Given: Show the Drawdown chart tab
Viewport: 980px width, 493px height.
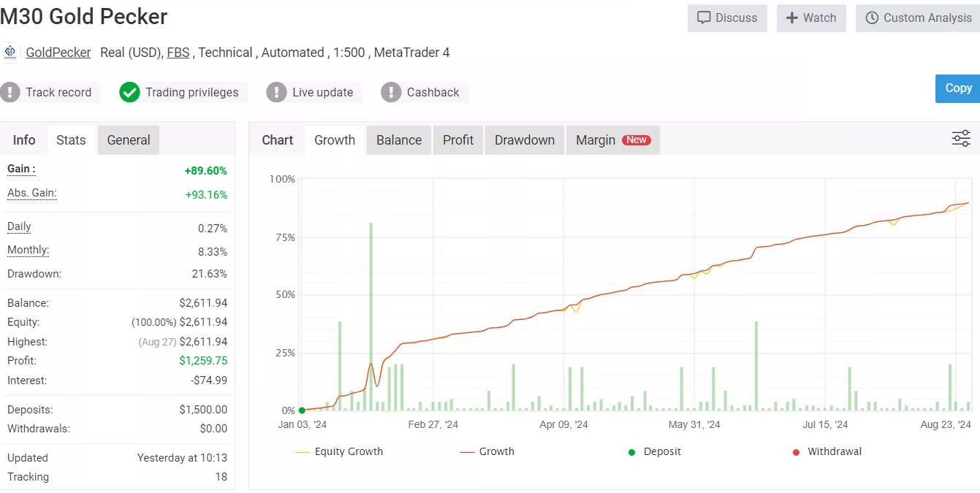Looking at the screenshot, I should coord(524,140).
